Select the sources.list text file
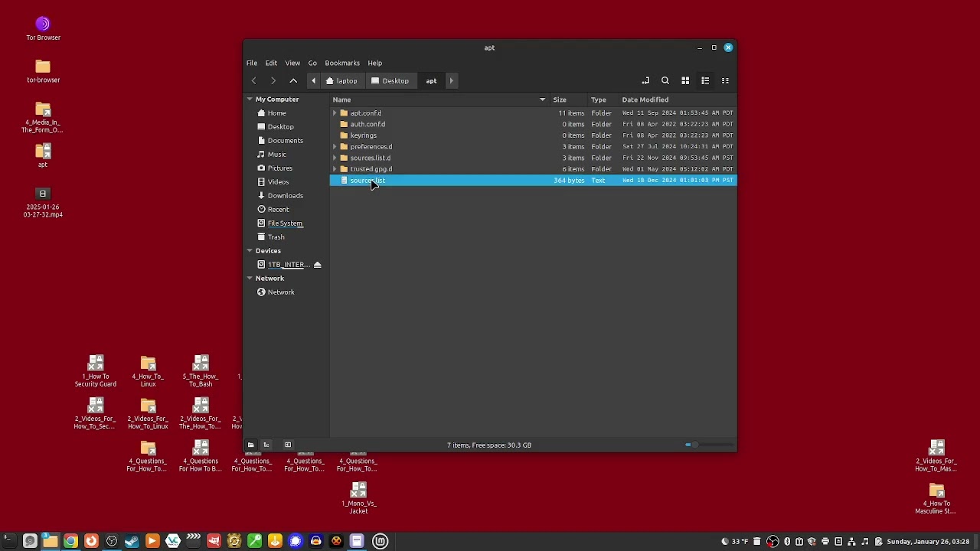The image size is (980, 551). (x=533, y=180)
